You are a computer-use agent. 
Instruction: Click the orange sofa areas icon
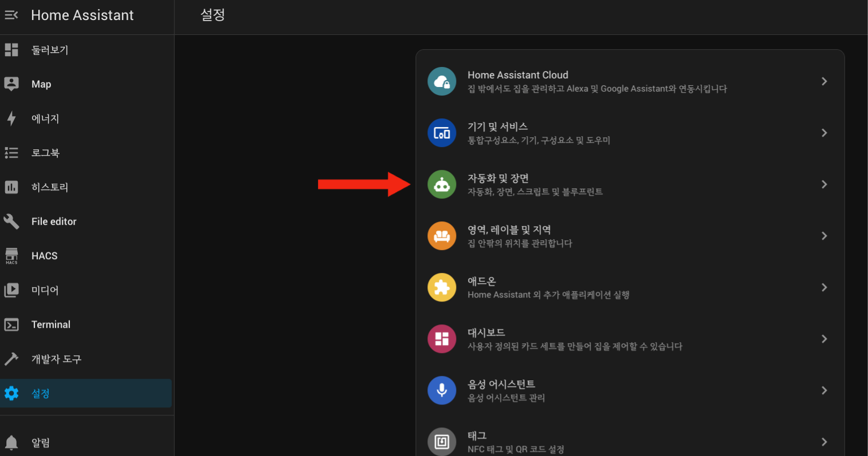tap(442, 236)
